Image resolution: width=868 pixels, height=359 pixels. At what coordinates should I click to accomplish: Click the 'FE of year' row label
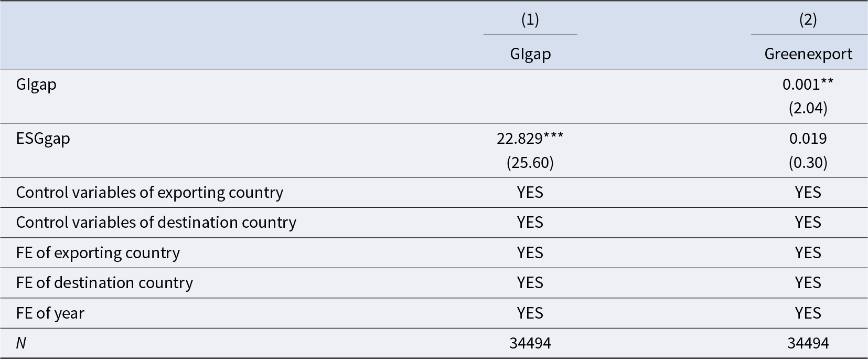click(50, 313)
